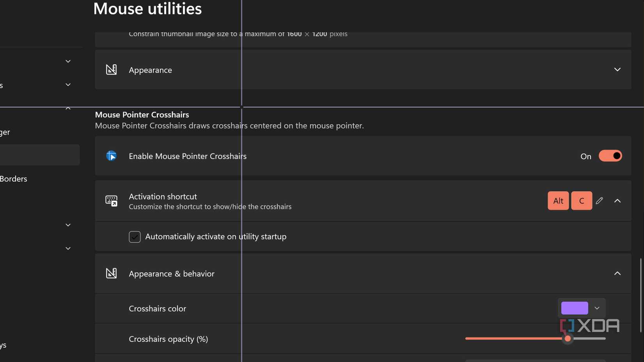Uncheck Automatically activate on utility startup
This screenshot has height=362, width=644.
point(135,237)
